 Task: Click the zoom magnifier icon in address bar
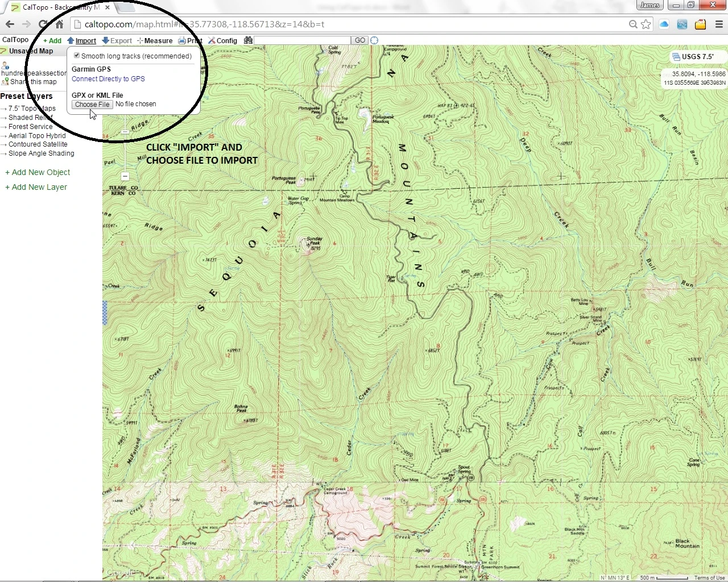(633, 24)
